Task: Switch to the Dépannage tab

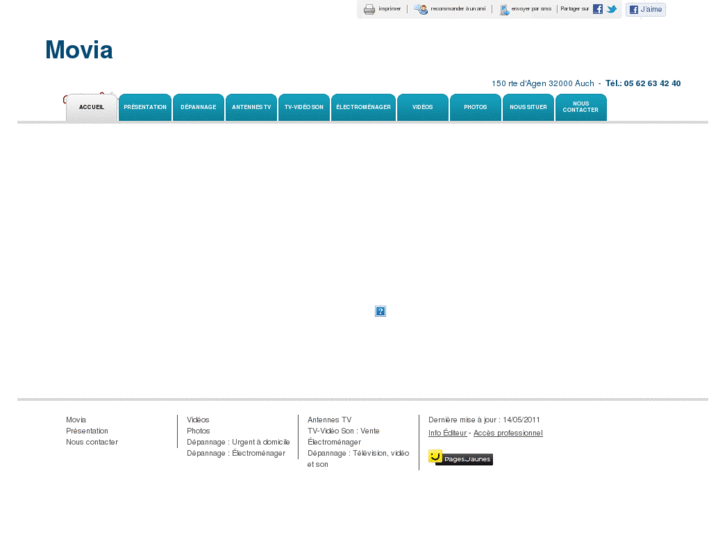Action: tap(198, 108)
